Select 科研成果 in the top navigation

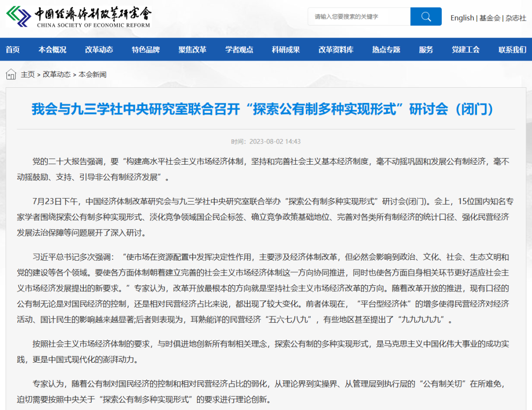285,50
